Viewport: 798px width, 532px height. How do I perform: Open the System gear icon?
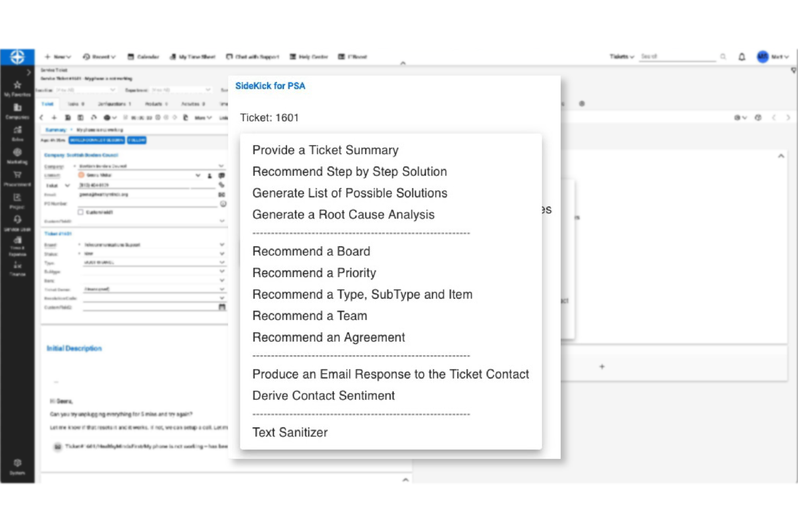pyautogui.click(x=17, y=463)
